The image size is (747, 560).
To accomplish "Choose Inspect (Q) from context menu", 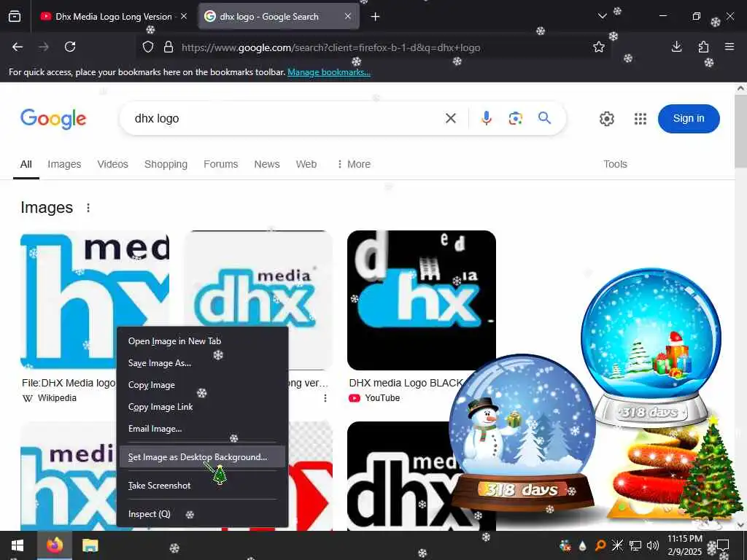I will pos(203,514).
